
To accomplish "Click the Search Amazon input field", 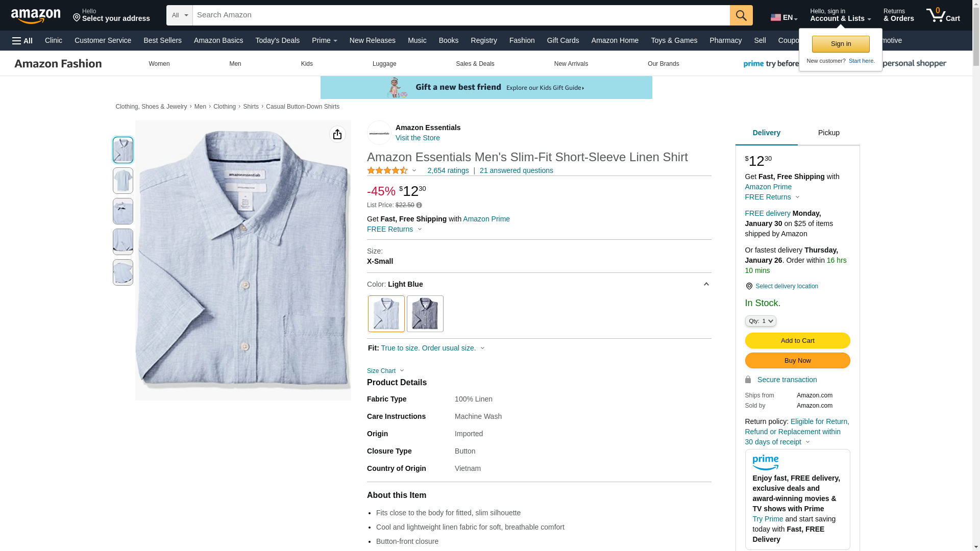I will coord(459,15).
